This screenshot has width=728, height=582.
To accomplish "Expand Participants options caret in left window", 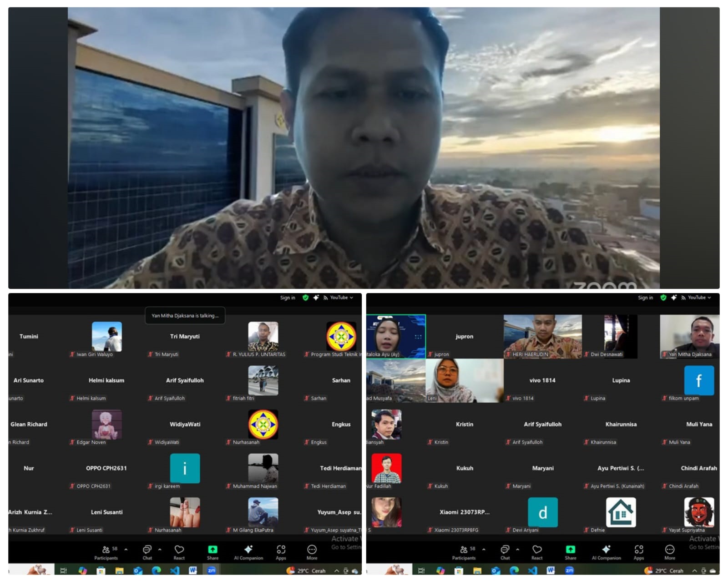I will click(126, 549).
